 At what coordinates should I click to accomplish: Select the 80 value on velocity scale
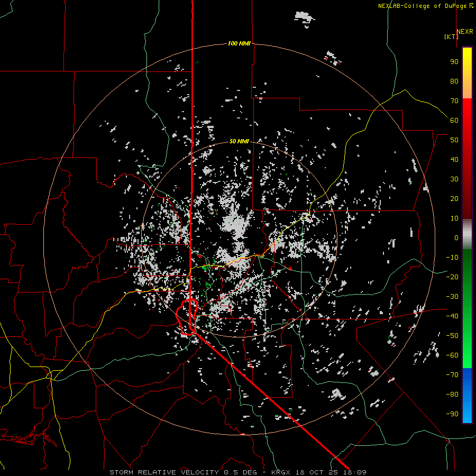454,81
